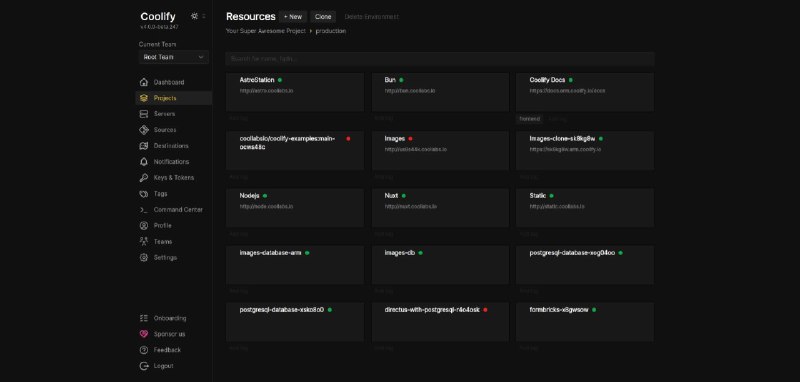Click the Servers icon in sidebar

(144, 114)
